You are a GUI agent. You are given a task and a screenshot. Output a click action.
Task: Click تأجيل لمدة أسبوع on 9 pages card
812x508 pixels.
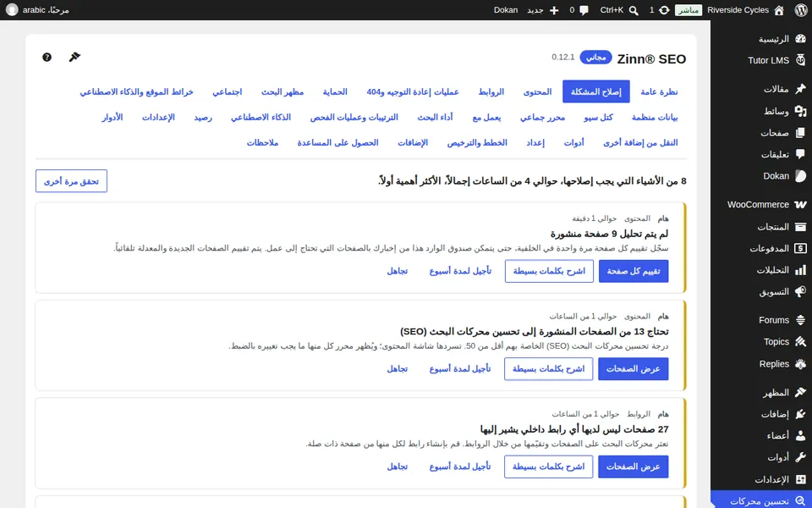(460, 271)
